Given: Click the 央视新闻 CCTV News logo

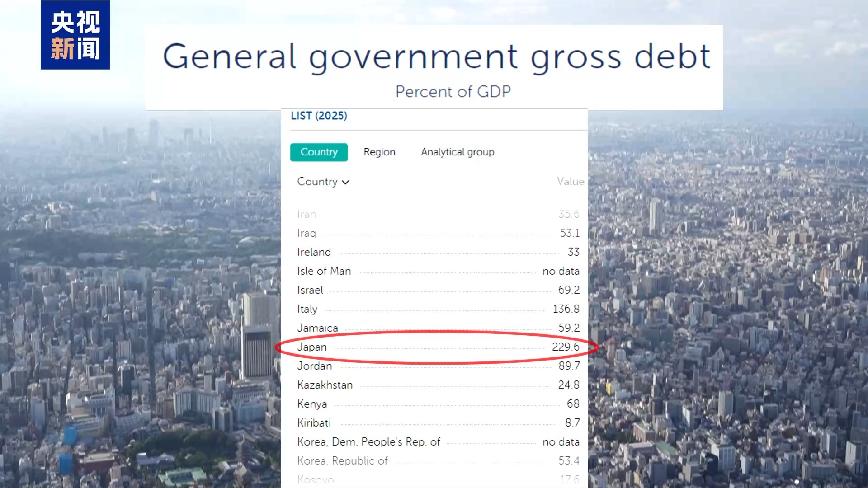Looking at the screenshot, I should tap(75, 35).
